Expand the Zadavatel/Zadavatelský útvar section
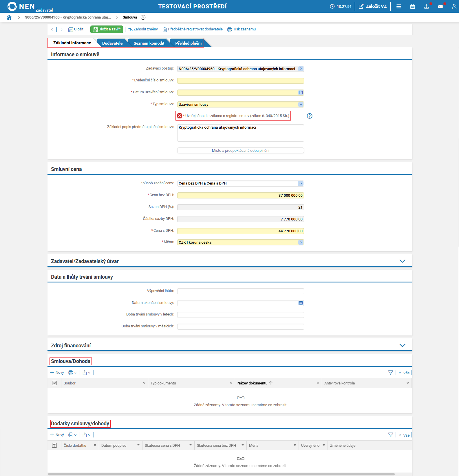This screenshot has width=459, height=476. coord(402,261)
